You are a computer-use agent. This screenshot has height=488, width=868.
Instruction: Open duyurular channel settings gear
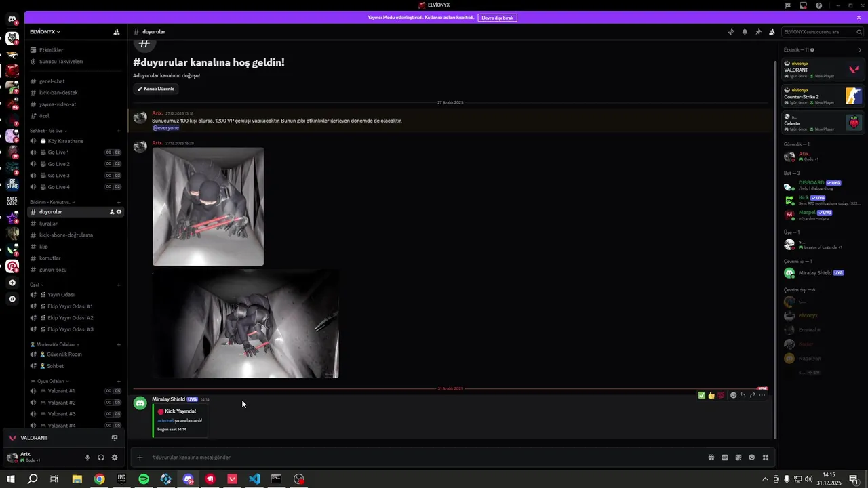[x=119, y=212]
